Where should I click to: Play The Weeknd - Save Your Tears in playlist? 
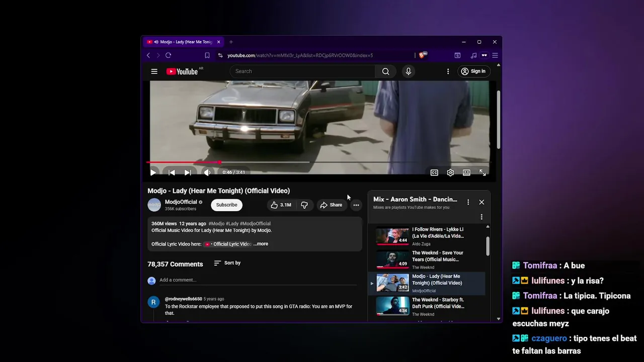point(428,260)
